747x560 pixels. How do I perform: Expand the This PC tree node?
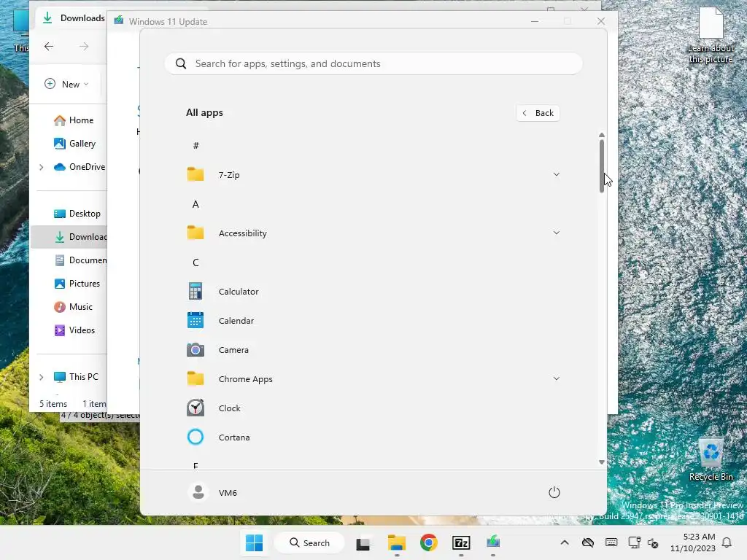pyautogui.click(x=42, y=377)
